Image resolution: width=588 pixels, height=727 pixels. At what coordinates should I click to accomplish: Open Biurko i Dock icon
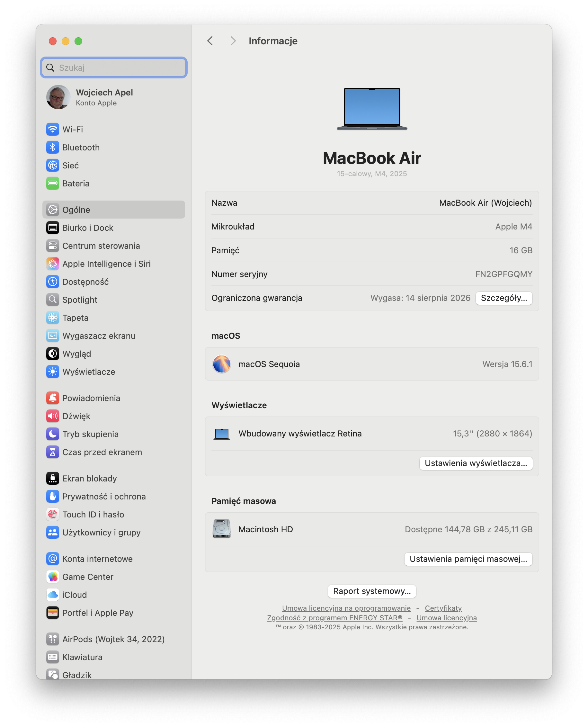52,228
